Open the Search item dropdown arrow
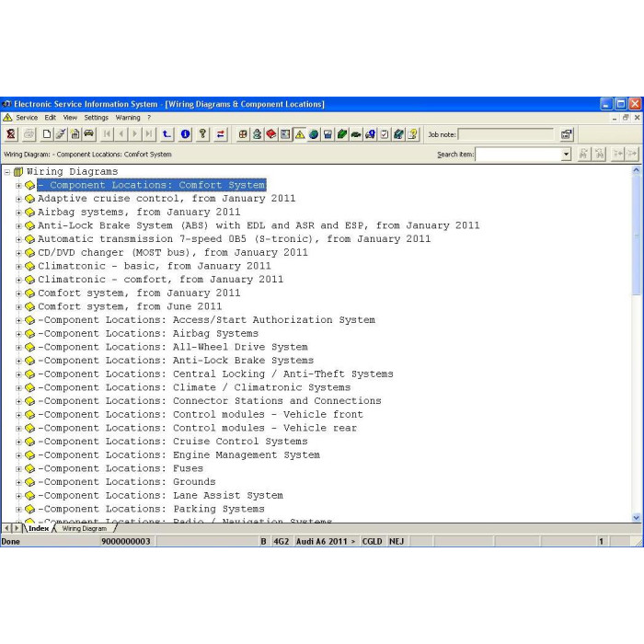 pyautogui.click(x=566, y=154)
